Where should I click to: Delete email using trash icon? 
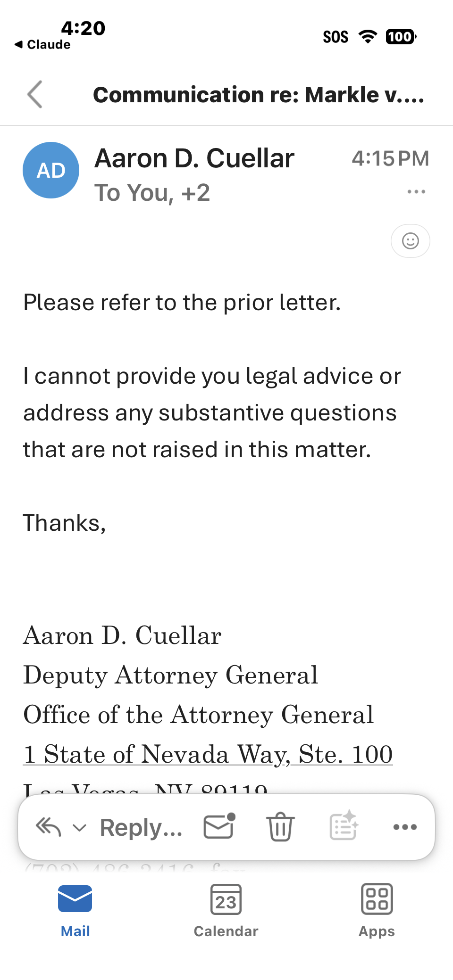[281, 827]
